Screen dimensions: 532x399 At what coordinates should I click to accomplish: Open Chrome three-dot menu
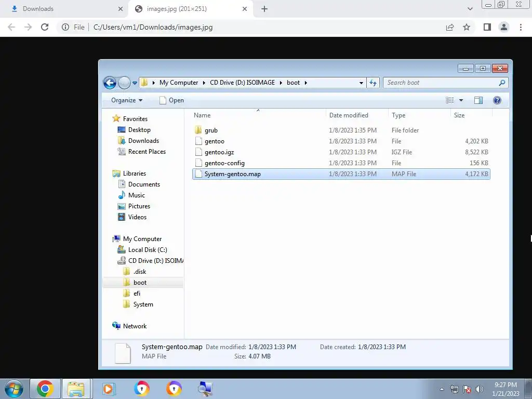coord(521,27)
